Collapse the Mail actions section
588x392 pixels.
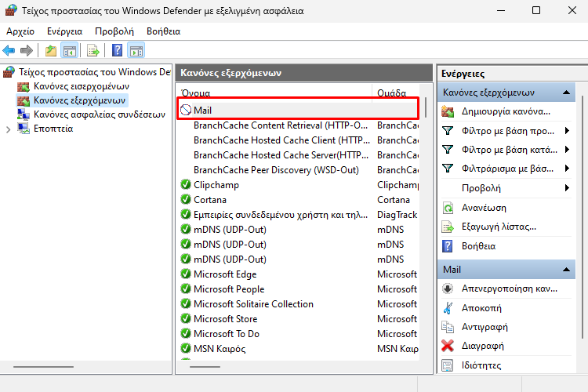tap(567, 270)
